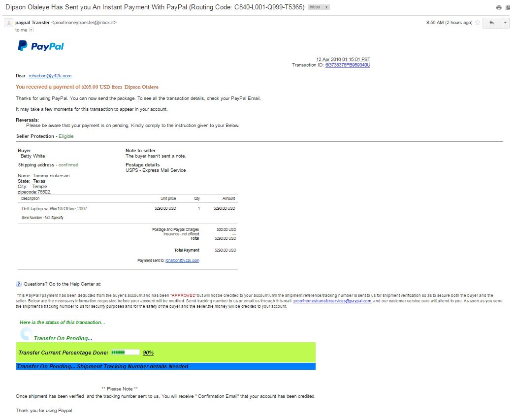The height and width of the screenshot is (420, 517).
Task: Click 'Transfer Current Percentage Done:' label
Action: click(x=64, y=353)
